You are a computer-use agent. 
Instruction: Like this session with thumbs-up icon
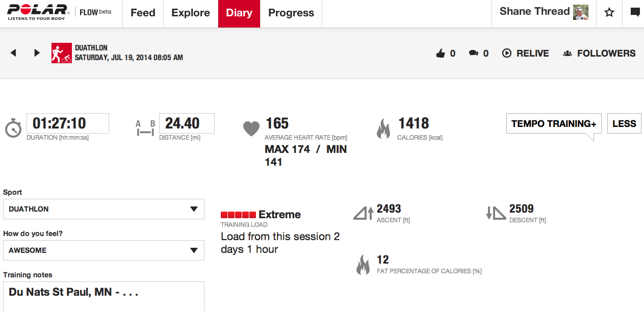[441, 53]
